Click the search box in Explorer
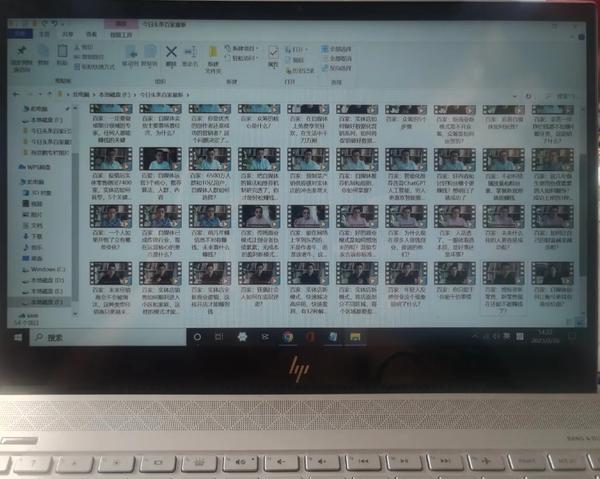The width and height of the screenshot is (600, 479). click(x=561, y=96)
